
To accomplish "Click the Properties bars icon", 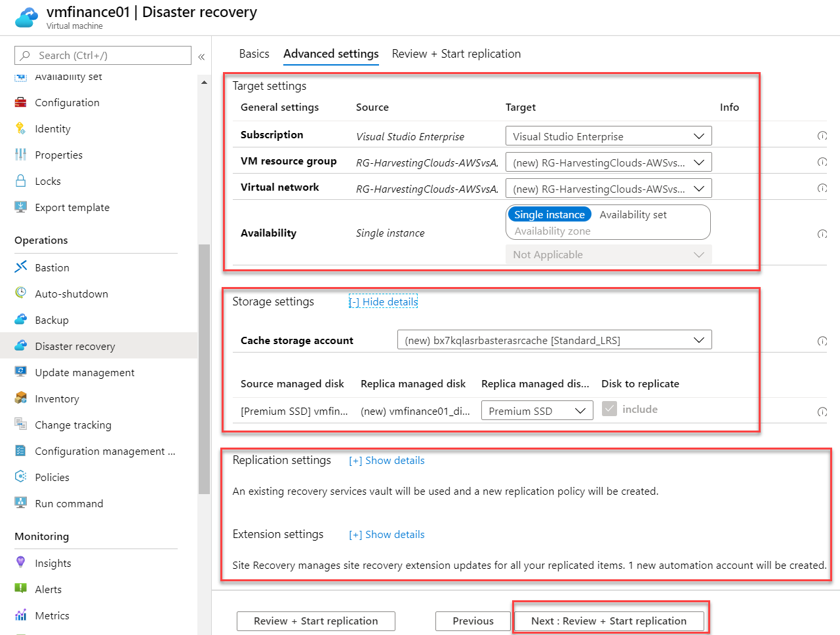I will tap(21, 155).
